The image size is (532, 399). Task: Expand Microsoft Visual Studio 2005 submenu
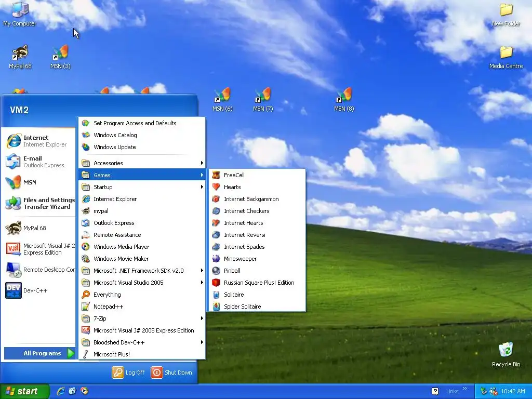142,283
